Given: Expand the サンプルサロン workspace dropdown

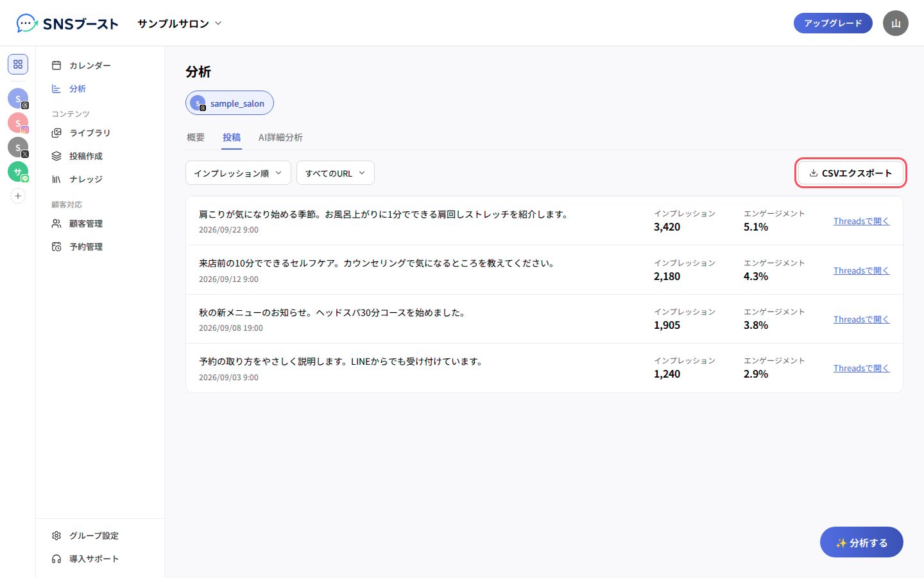Looking at the screenshot, I should pos(180,24).
